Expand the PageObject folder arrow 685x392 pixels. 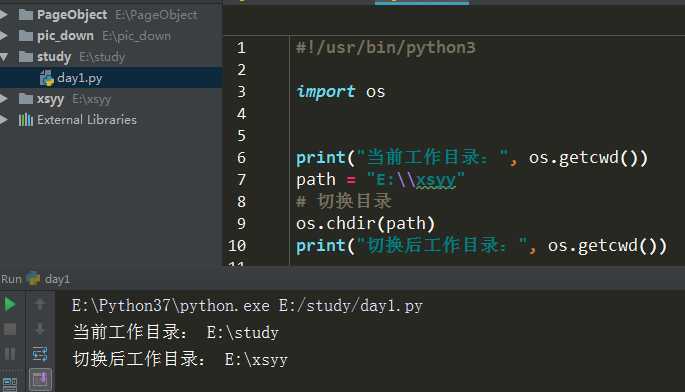pos(4,15)
